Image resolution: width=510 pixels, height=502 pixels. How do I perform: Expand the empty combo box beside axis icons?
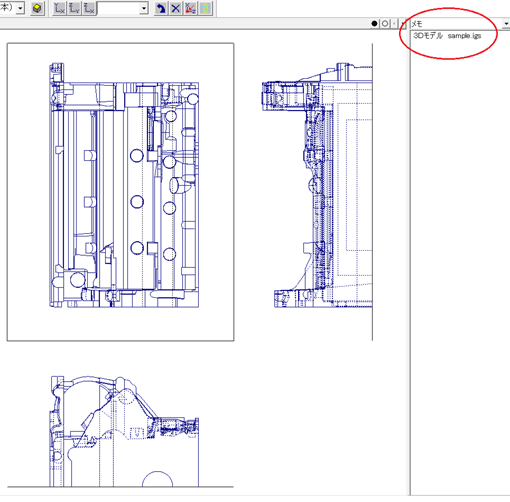144,8
